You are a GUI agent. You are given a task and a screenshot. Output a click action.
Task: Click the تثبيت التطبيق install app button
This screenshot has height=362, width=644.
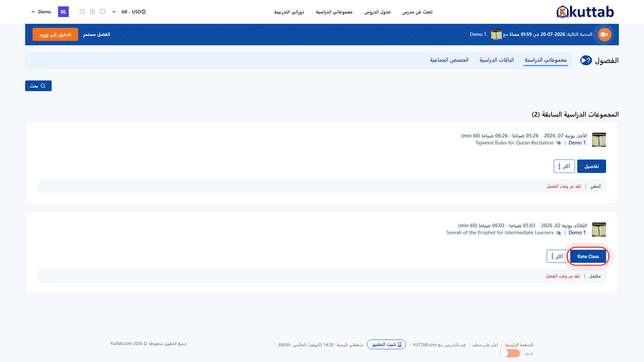(x=386, y=344)
